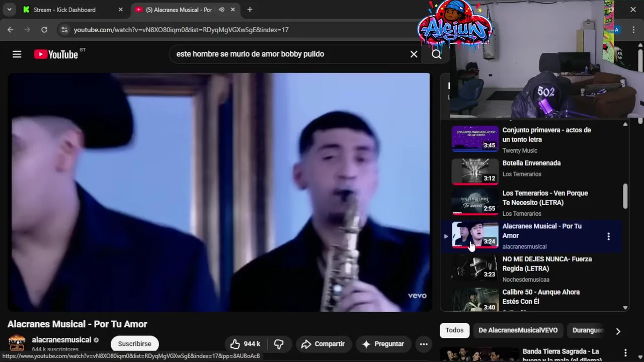Share the video with Compartir

pyautogui.click(x=323, y=344)
